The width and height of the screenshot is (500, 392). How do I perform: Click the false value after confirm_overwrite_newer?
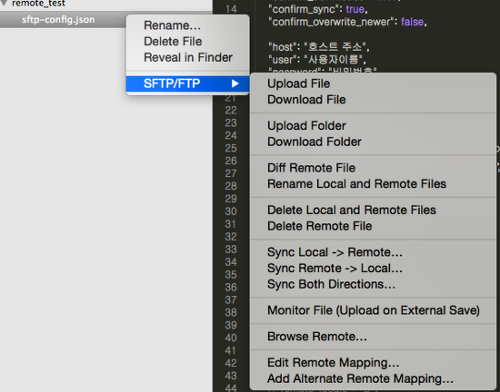pyautogui.click(x=413, y=22)
